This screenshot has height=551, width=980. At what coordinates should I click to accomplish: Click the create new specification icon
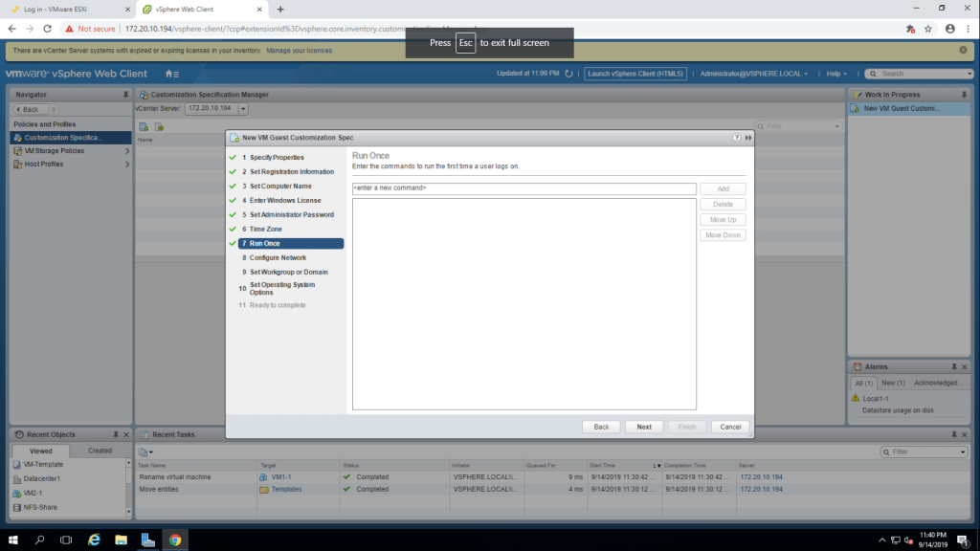tap(144, 125)
